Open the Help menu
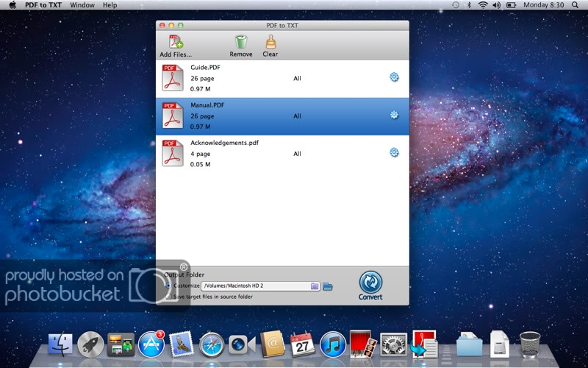The height and width of the screenshot is (368, 588). coord(110,5)
